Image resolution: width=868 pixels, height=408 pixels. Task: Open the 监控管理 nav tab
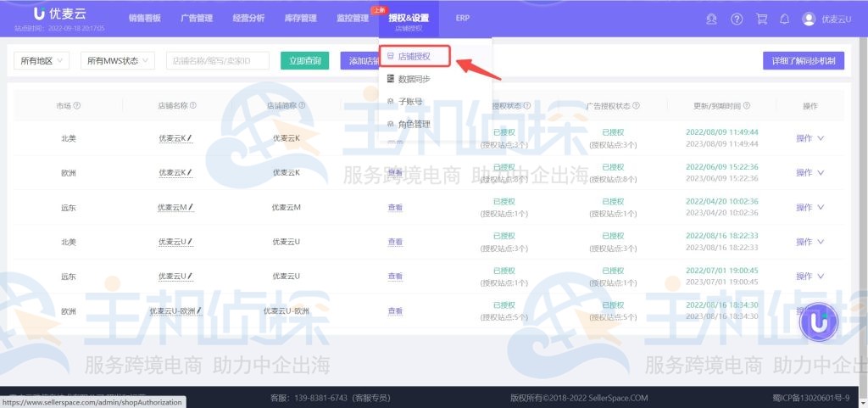[x=353, y=19]
